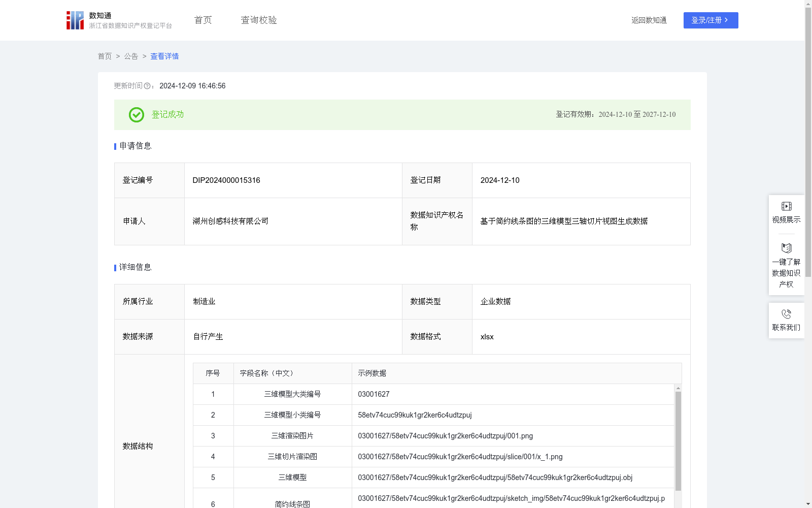Click the 企业数据 data type value
812x508 pixels.
(495, 302)
